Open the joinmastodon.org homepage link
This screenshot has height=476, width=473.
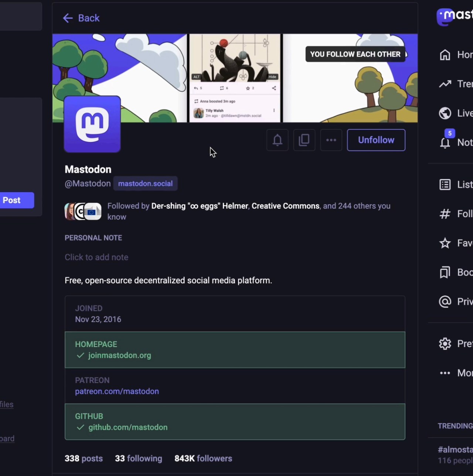tap(120, 355)
